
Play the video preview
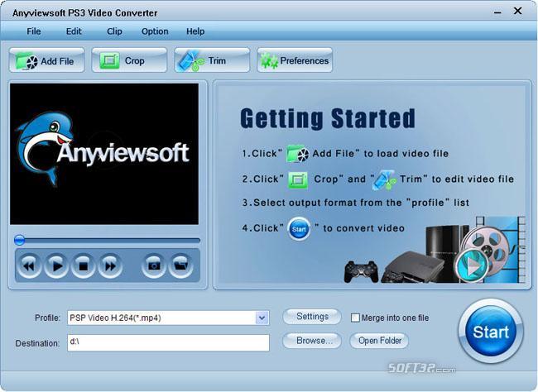[56, 265]
